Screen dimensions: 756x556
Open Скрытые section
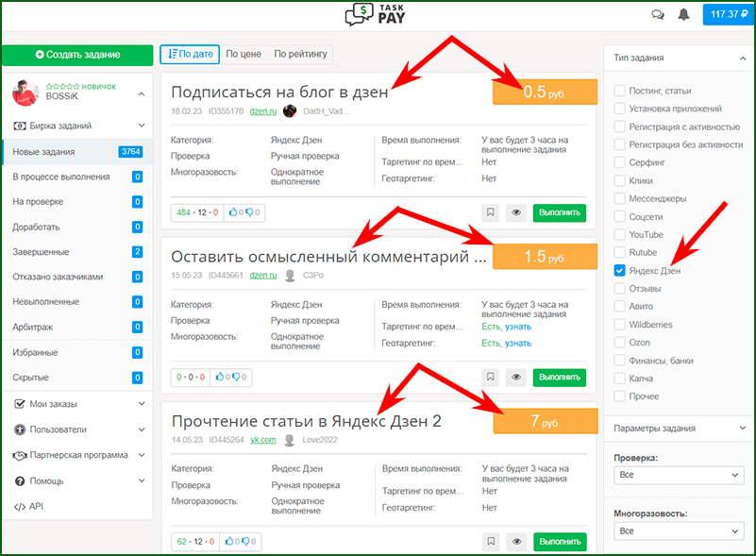pos(77,378)
